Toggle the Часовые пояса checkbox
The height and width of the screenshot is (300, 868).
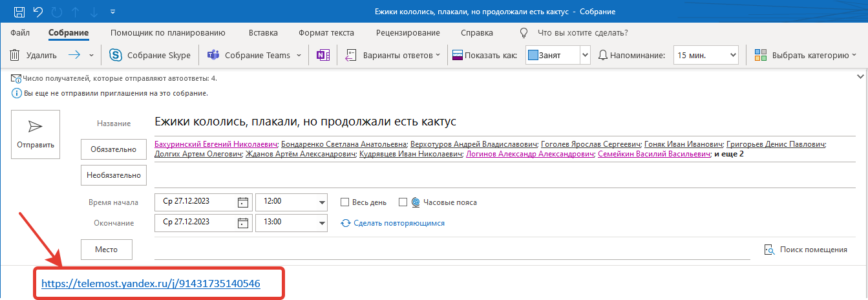point(403,202)
